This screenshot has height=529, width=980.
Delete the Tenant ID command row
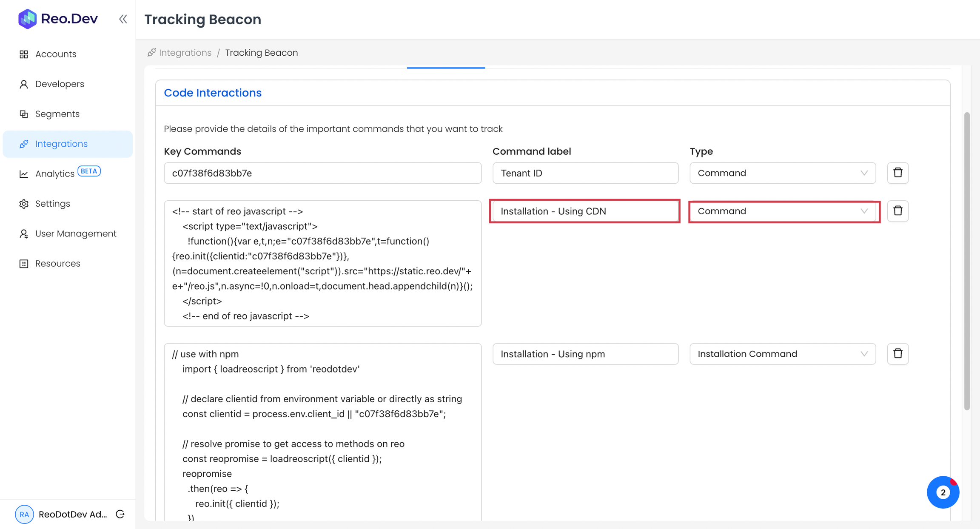click(897, 173)
